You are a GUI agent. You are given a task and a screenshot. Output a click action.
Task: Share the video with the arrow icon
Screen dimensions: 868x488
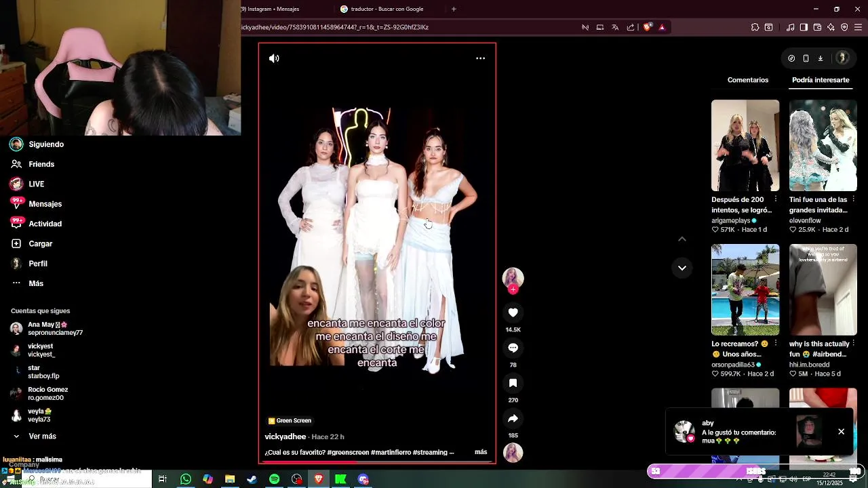[x=513, y=418]
